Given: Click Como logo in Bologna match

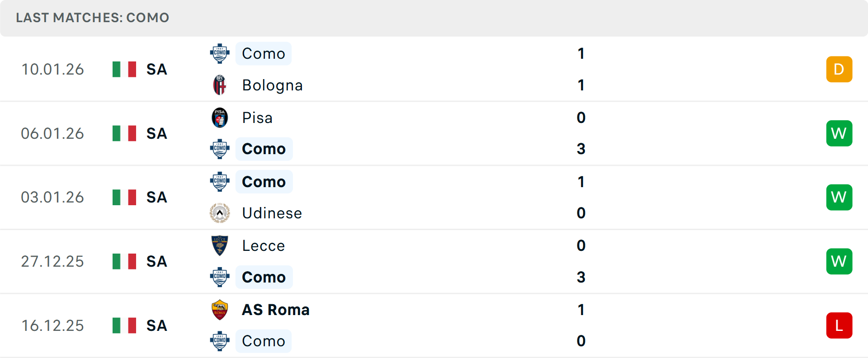Looking at the screenshot, I should click(220, 53).
